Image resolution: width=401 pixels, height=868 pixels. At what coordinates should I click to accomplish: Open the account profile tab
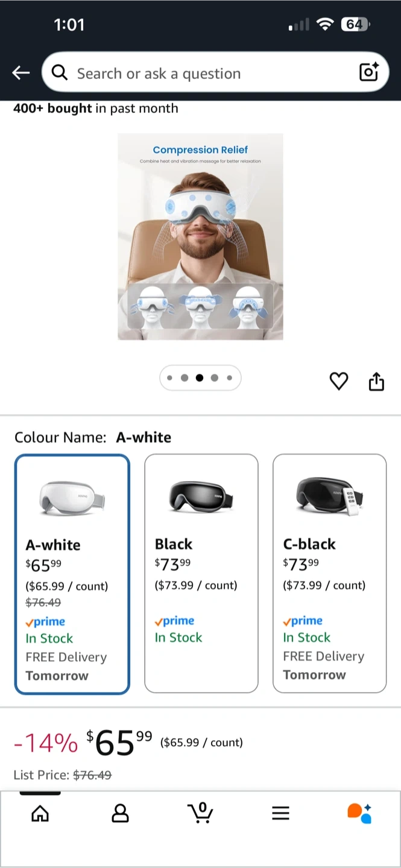click(x=120, y=814)
